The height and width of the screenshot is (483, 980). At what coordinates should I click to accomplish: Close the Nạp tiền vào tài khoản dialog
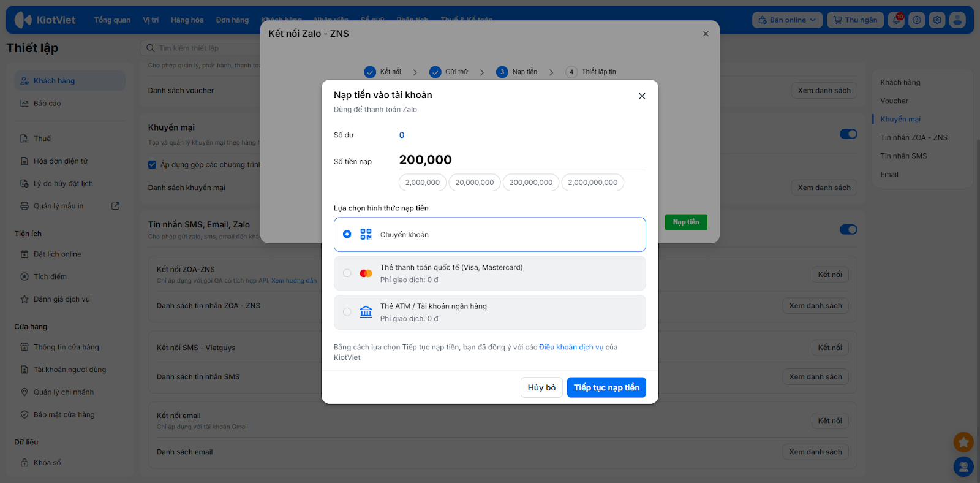pos(642,96)
